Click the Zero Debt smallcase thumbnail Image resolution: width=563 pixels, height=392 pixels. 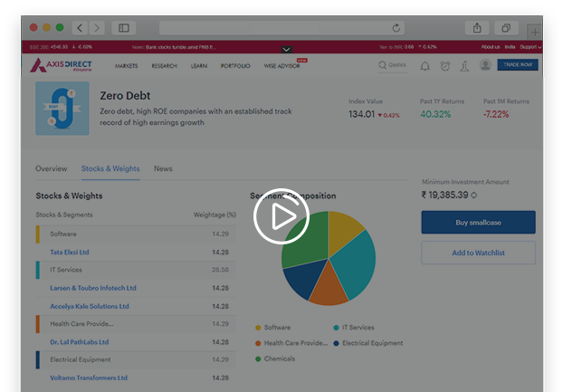pyautogui.click(x=62, y=109)
